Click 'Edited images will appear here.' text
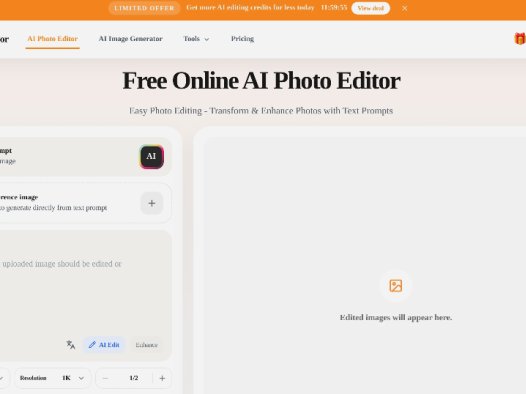This screenshot has width=526, height=394. click(396, 317)
